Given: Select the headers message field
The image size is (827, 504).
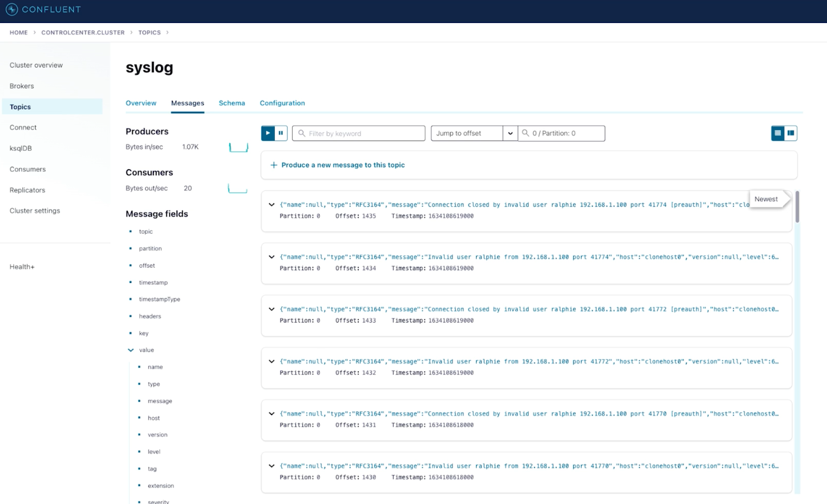Looking at the screenshot, I should 150,316.
